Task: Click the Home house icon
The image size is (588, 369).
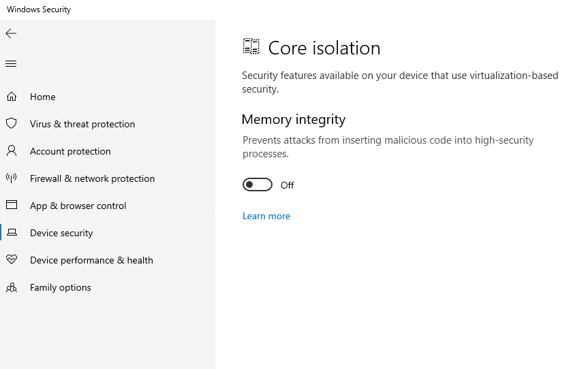Action: tap(12, 97)
